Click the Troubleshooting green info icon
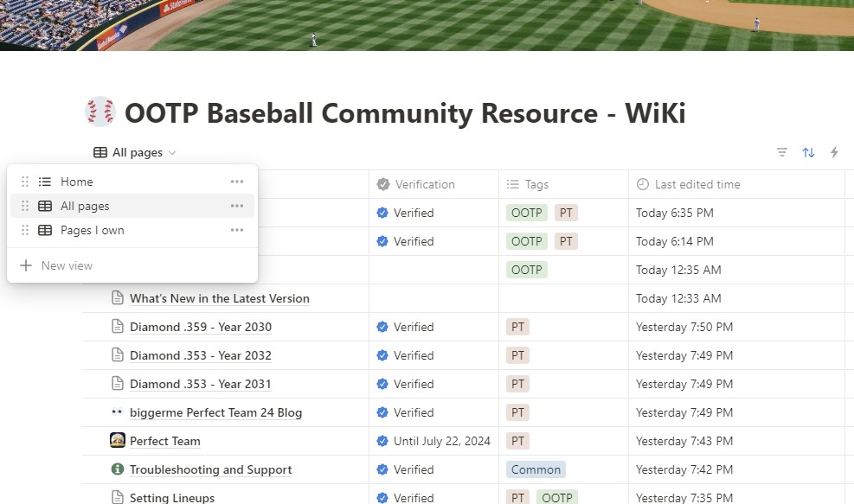 tap(117, 469)
